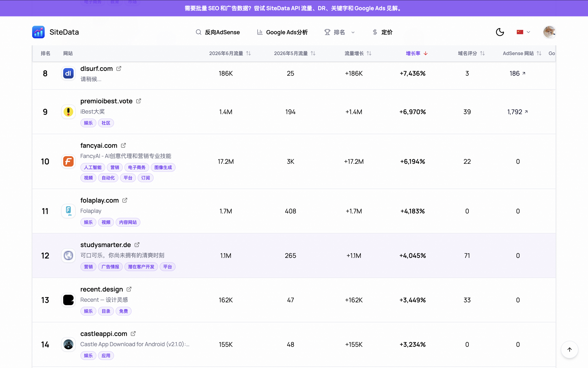Select domain rating 71 for studysmarter.de
588x368 pixels.
click(x=467, y=255)
